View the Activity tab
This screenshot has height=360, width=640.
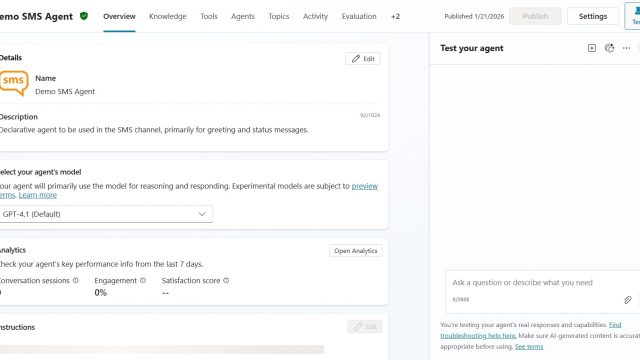(x=315, y=16)
